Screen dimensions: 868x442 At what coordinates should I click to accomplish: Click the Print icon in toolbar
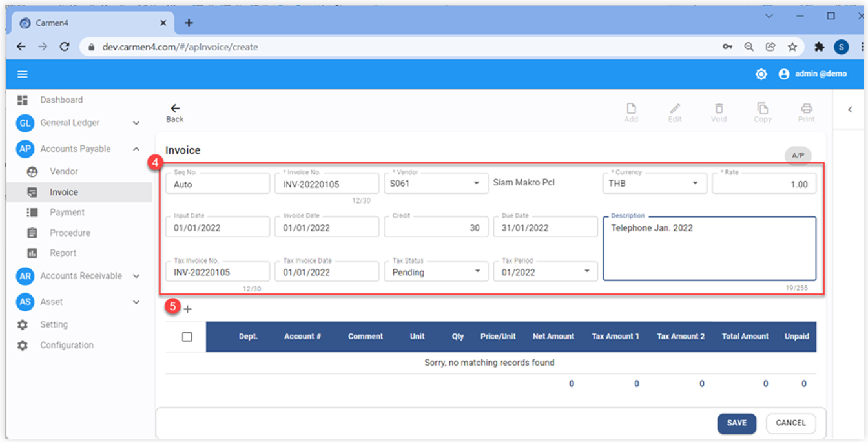pos(806,109)
